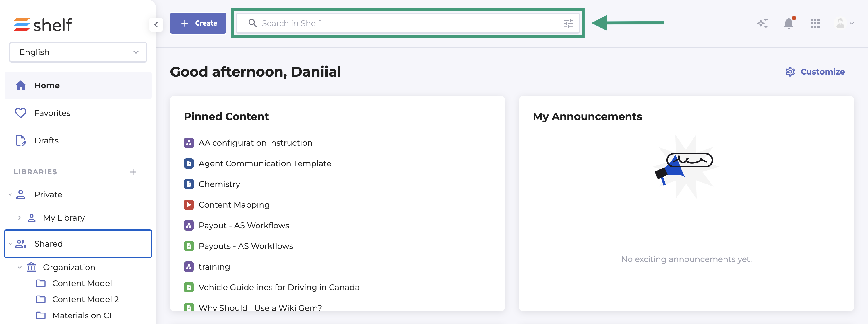The image size is (868, 324).
Task: Click the Shelf logo
Action: coord(43,25)
